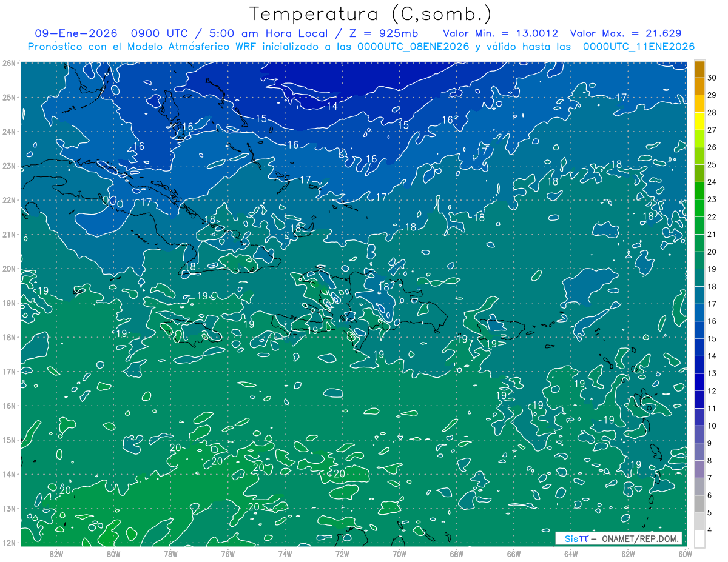The height and width of the screenshot is (562, 728).
Task: Click the color scale label "22"
Action: coord(712,217)
